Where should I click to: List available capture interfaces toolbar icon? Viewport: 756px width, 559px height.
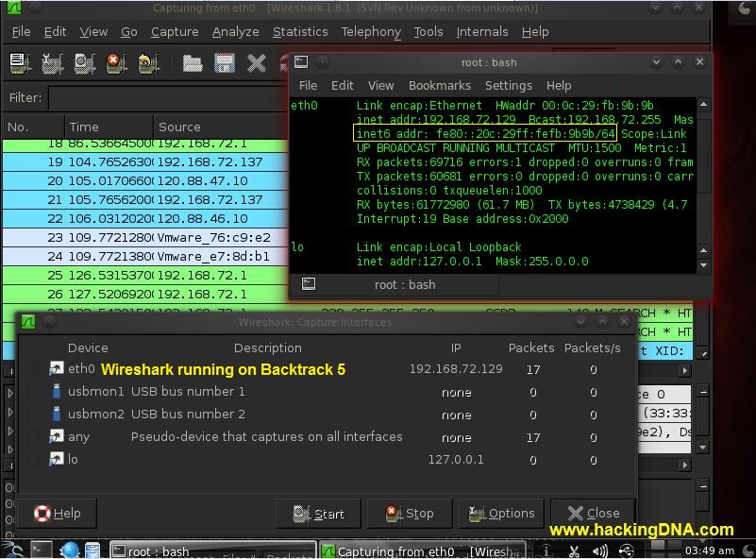15,63
